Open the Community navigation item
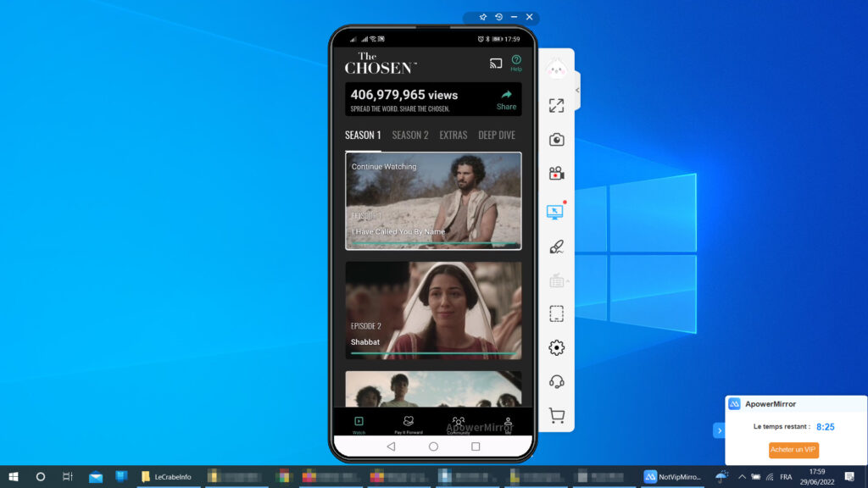The image size is (868, 488). (459, 424)
